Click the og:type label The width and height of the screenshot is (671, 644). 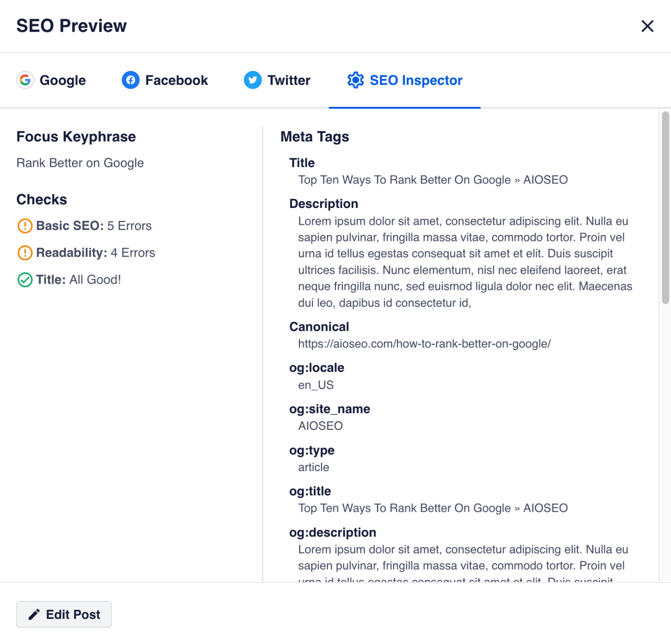point(312,450)
